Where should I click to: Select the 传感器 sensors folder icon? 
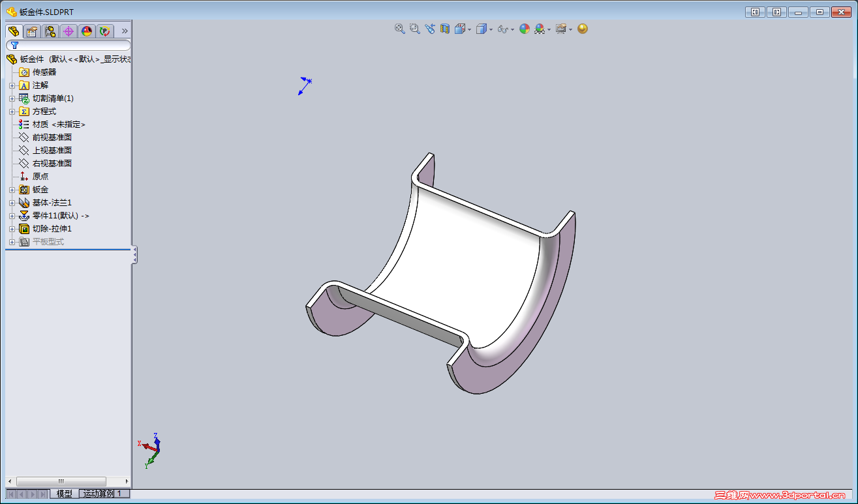24,72
